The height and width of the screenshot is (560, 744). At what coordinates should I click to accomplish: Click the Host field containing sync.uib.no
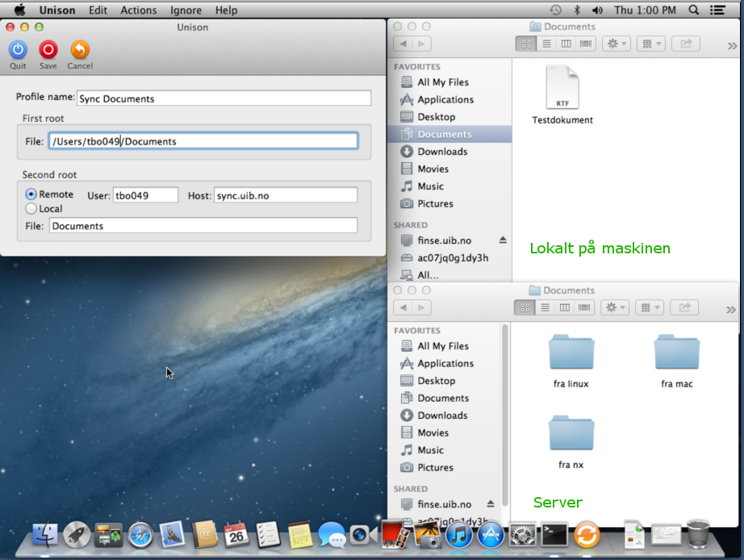(285, 195)
